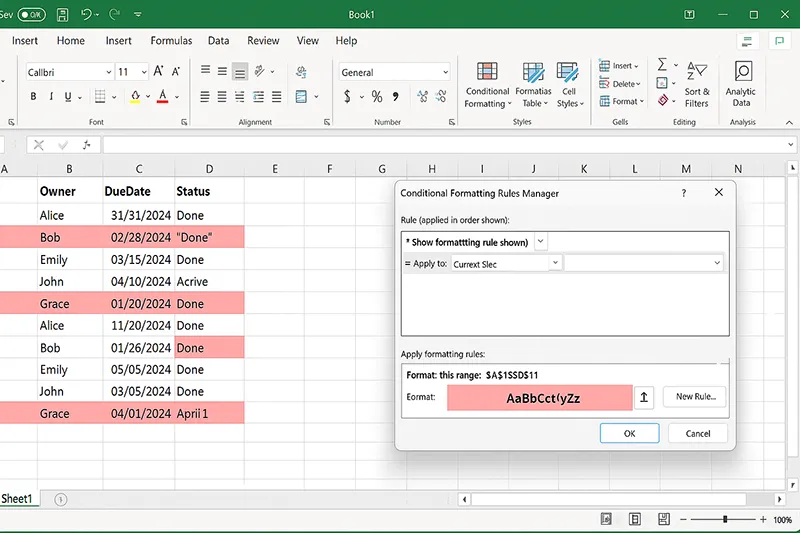The image size is (800, 533).
Task: Click the Align Left icon
Action: tap(205, 96)
